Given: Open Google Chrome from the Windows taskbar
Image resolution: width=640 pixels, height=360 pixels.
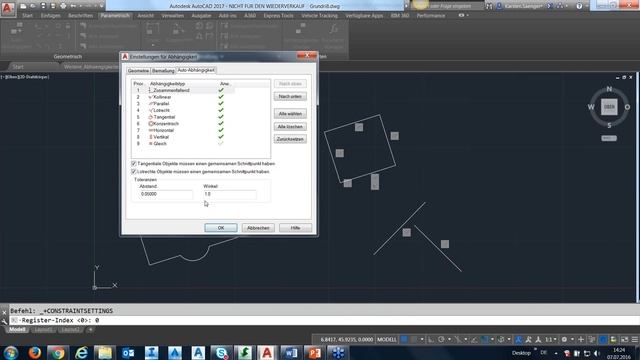Looking at the screenshot, I should point(58,353).
